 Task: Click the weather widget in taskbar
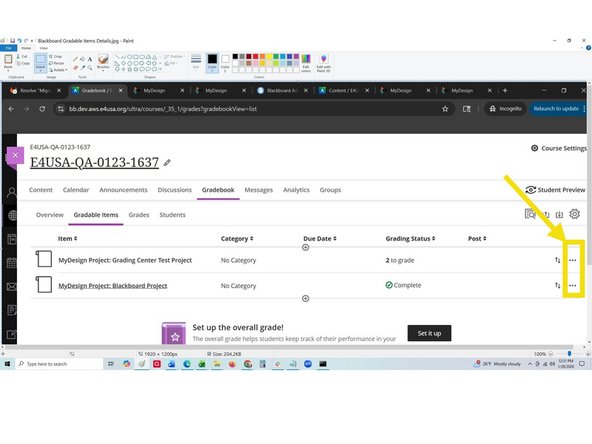click(x=498, y=364)
